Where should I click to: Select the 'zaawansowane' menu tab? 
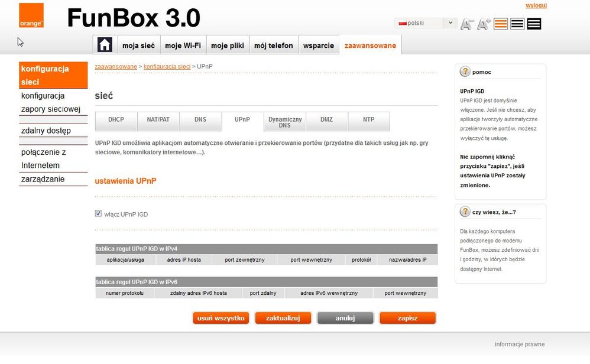pos(370,45)
